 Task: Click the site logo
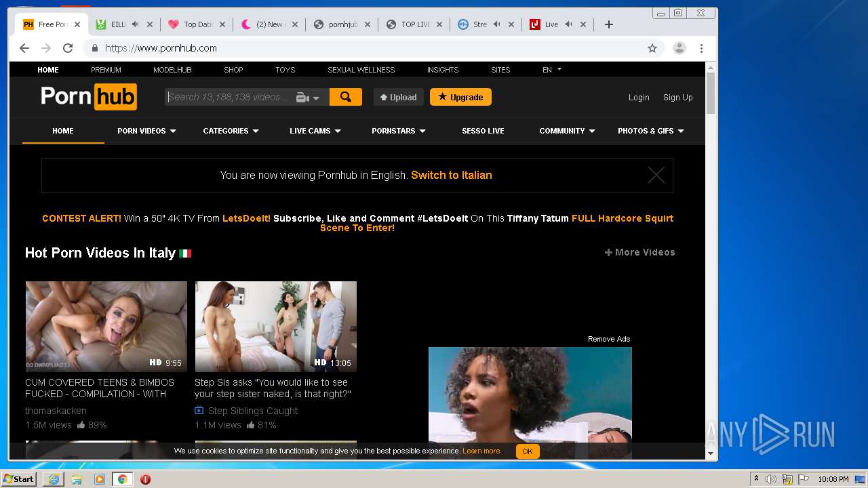tap(89, 97)
